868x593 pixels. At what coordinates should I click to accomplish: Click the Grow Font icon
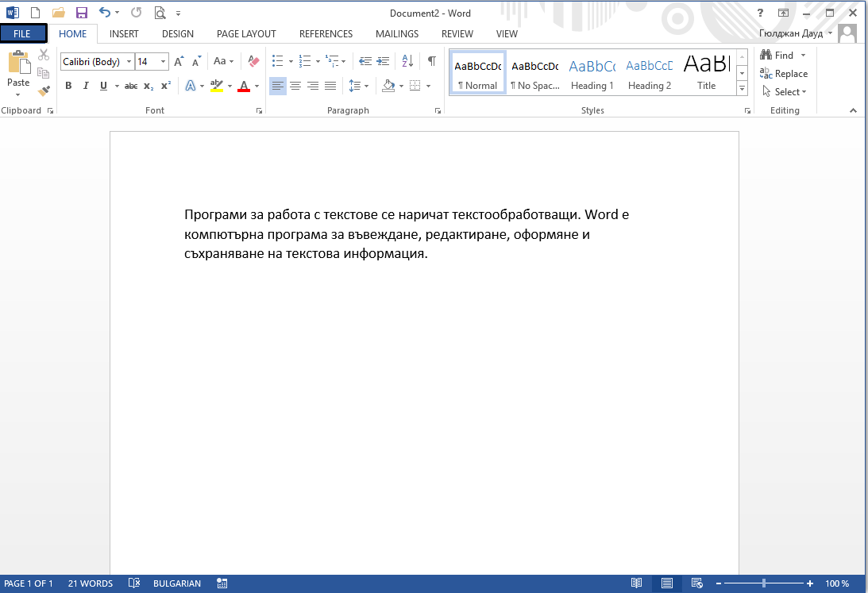tap(179, 61)
